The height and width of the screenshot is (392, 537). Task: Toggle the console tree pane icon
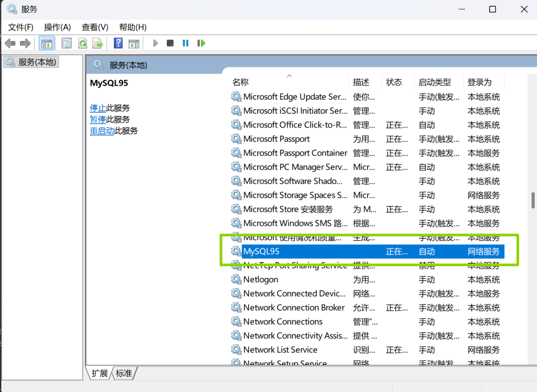tap(46, 43)
